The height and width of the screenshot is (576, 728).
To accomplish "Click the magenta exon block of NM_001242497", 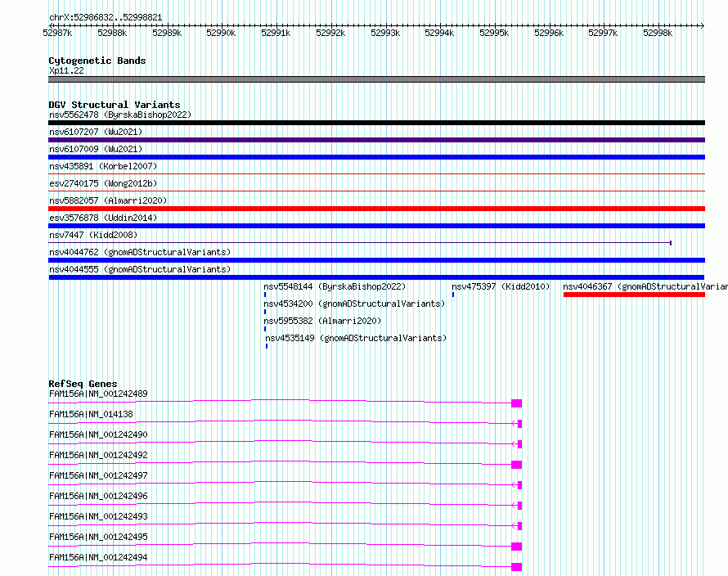I will click(520, 485).
